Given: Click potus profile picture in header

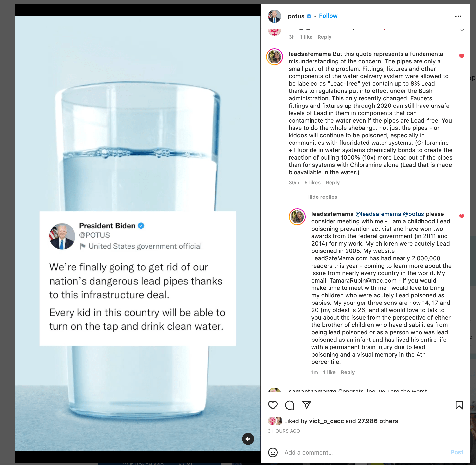Looking at the screenshot, I should point(275,16).
